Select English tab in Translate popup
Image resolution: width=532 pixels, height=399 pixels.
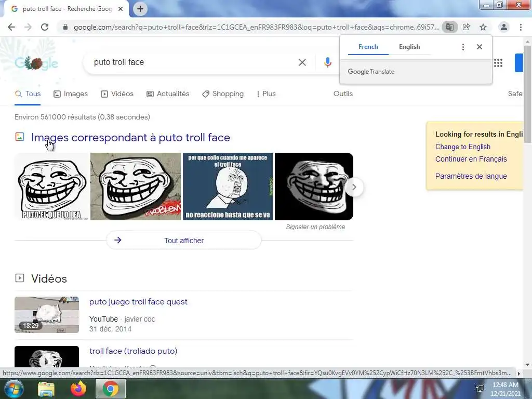click(x=409, y=47)
